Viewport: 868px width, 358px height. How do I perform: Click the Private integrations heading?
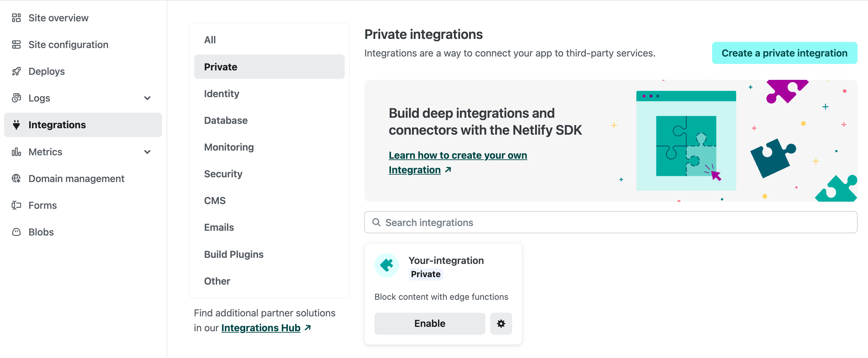coord(423,34)
